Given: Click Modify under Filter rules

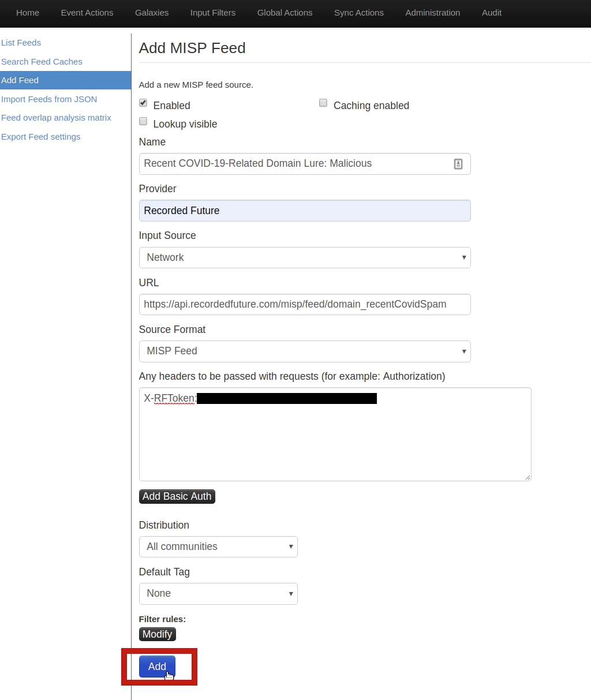Looking at the screenshot, I should pyautogui.click(x=157, y=634).
